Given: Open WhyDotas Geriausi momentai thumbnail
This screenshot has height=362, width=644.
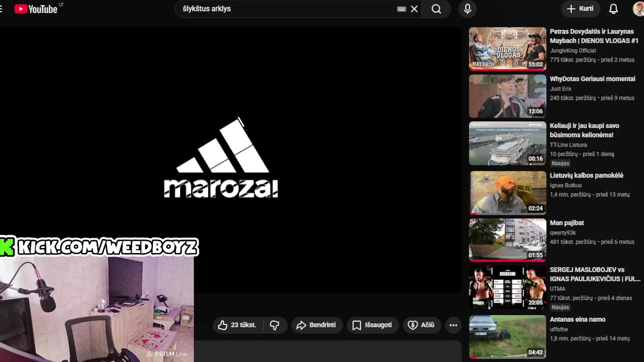Looking at the screenshot, I should point(508,96).
